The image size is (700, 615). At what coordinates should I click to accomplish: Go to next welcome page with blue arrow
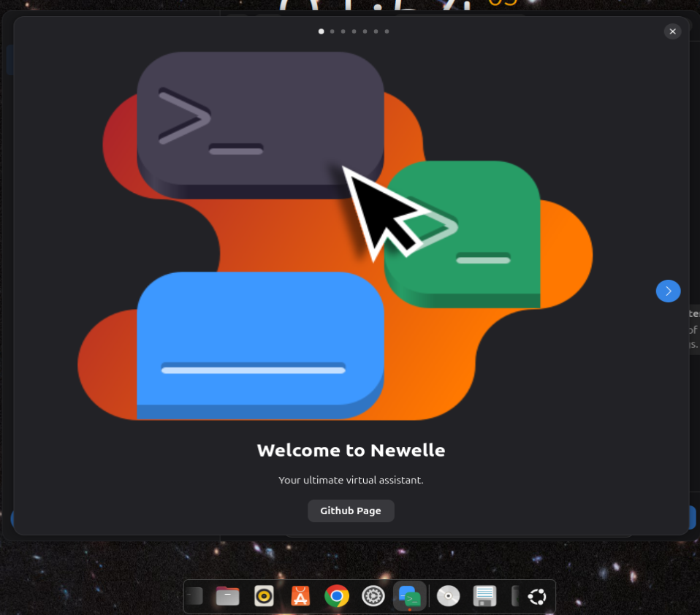click(668, 291)
